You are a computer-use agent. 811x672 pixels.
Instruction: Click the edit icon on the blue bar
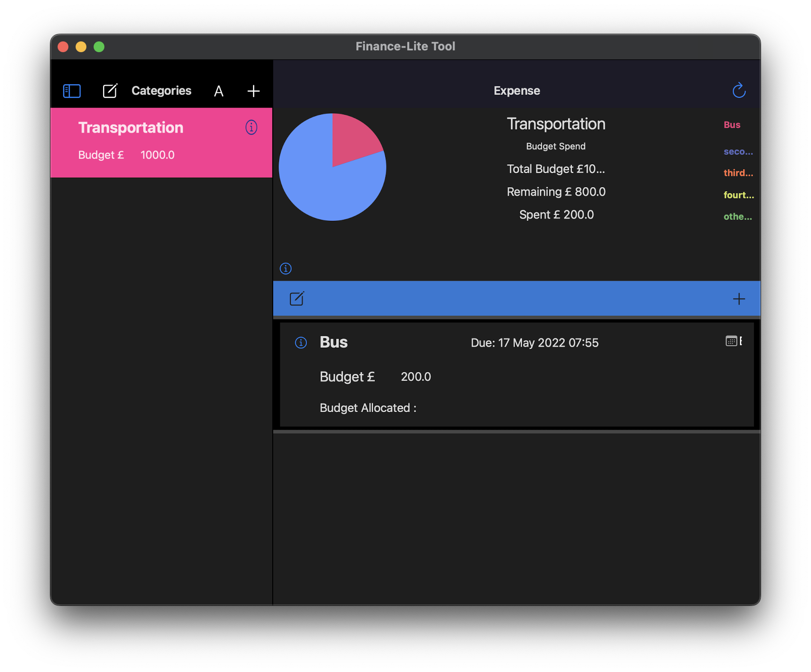297,298
